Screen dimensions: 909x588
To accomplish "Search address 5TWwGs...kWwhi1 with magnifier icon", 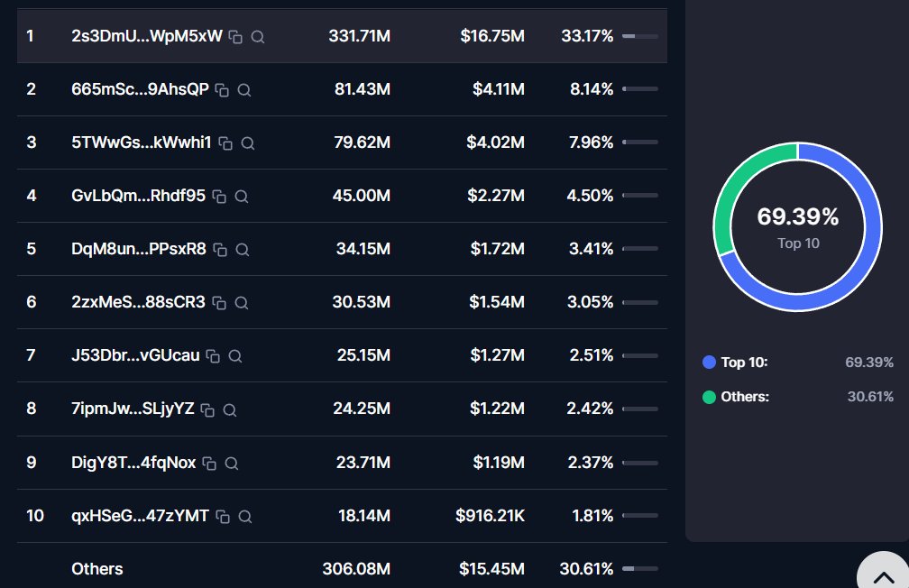I will coord(247,143).
